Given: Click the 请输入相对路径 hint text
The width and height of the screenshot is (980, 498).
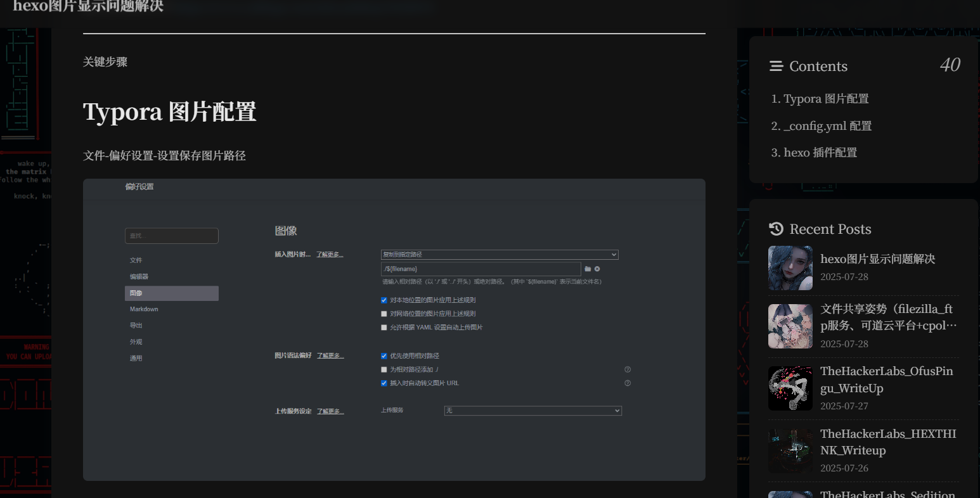Looking at the screenshot, I should [x=492, y=282].
